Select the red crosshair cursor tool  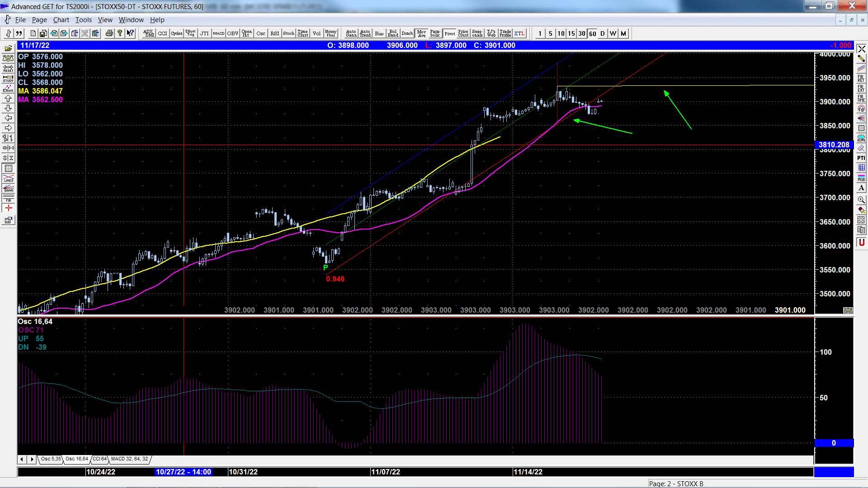(8, 208)
